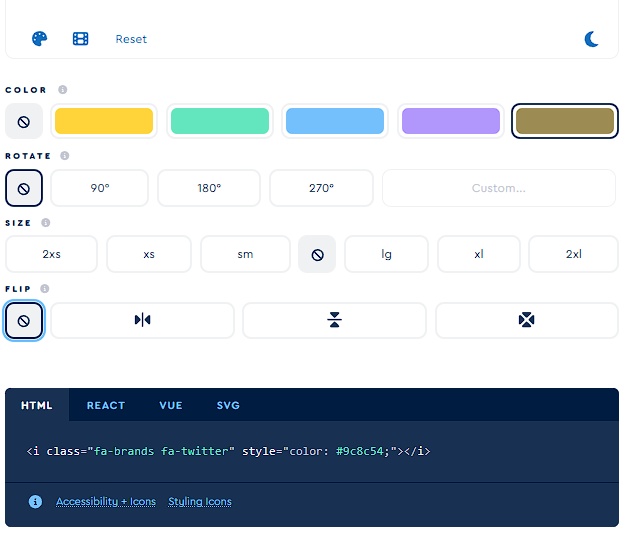Show info tooltip next to Flip heading
Viewport: 621px width, 535px height.
click(x=45, y=288)
